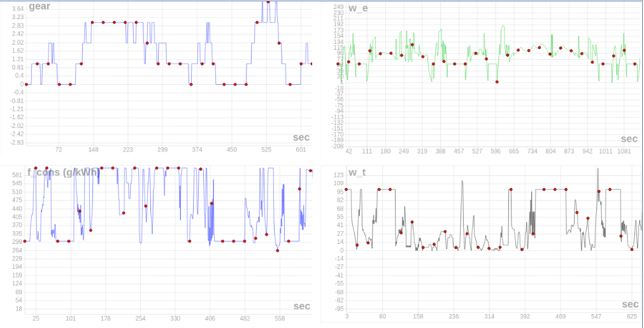Click x-axis tick 527 in w_e chart
Image resolution: width=644 pixels, height=328 pixels.
(477, 151)
